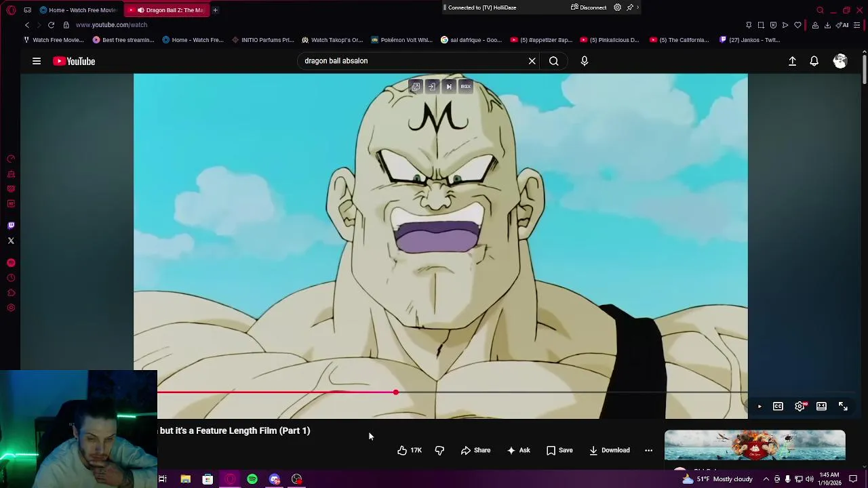Click the Opera GX logo menu
Viewport: 868px width, 488px height.
[11, 9]
